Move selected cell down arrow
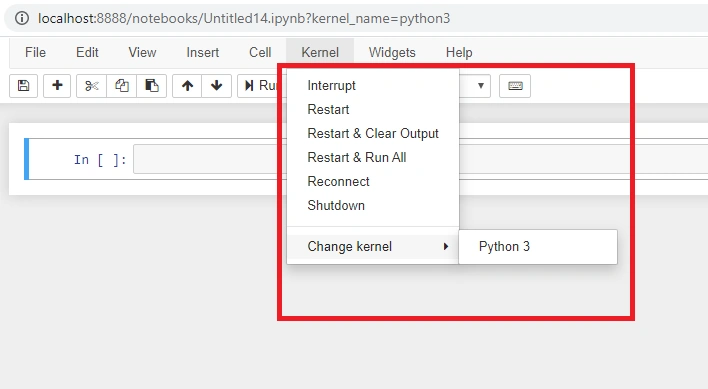This screenshot has width=708, height=389. click(x=217, y=86)
